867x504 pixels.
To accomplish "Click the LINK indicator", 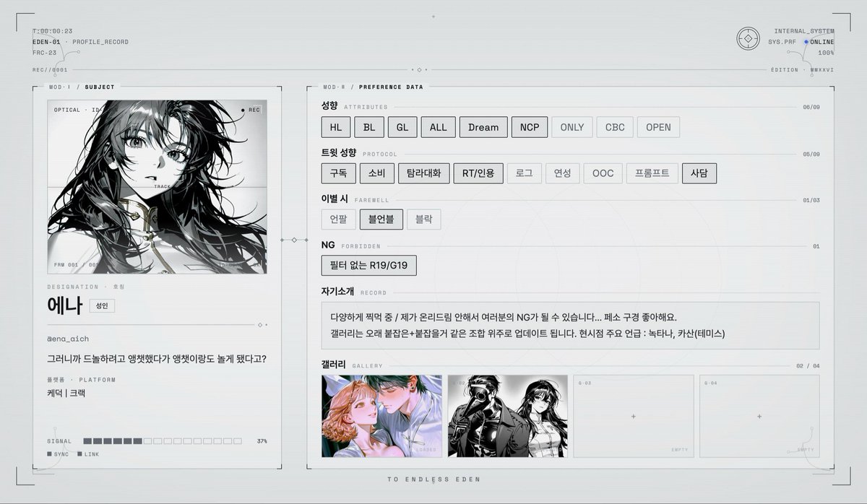I will [x=88, y=454].
